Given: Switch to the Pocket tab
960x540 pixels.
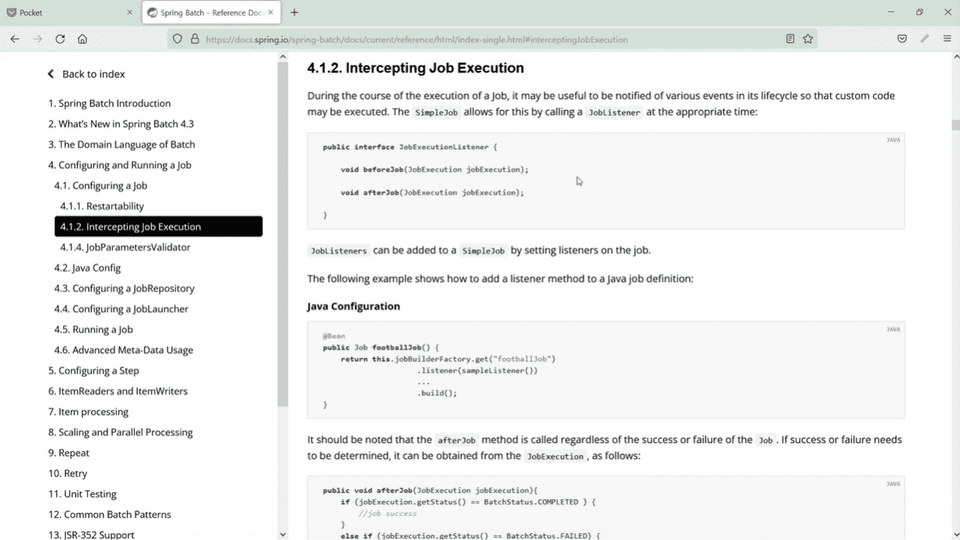Looking at the screenshot, I should click(70, 12).
